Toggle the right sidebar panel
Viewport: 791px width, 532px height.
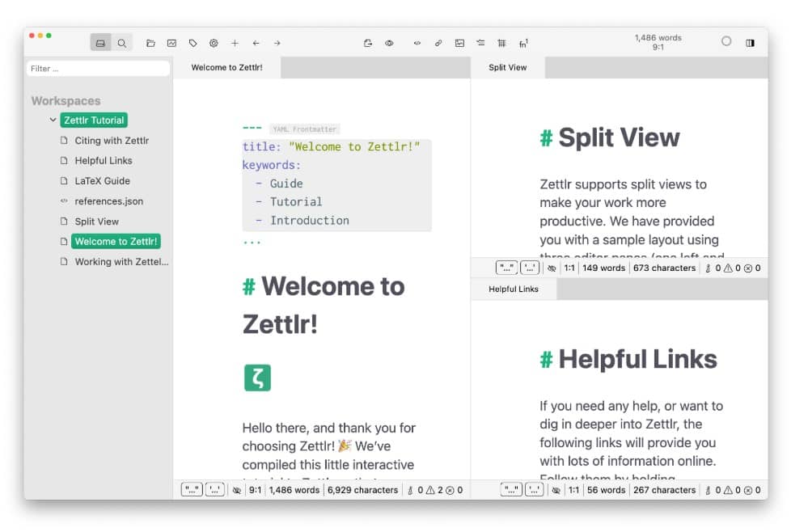[x=750, y=43]
